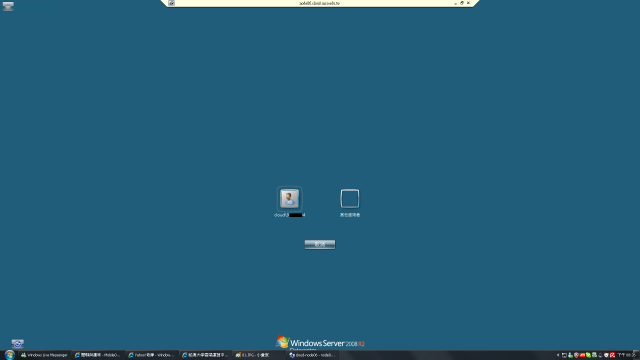This screenshot has height=360, width=640.
Task: Open the Ease of Access button
Action: (x=18, y=344)
